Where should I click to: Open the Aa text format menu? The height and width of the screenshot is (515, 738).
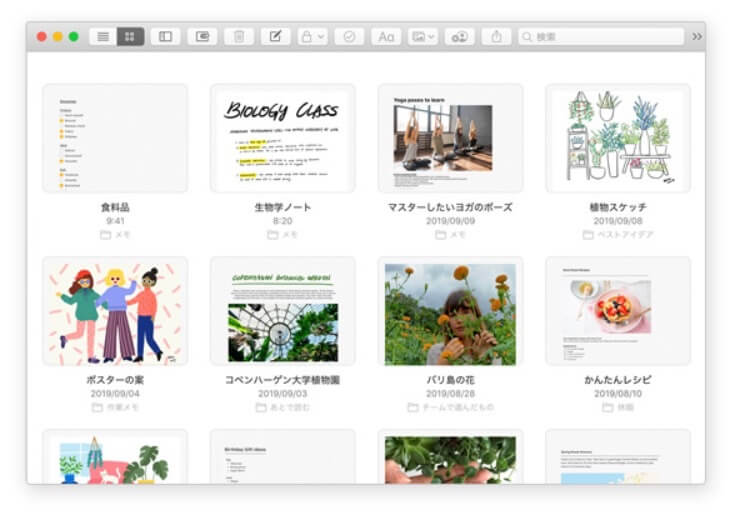coord(386,36)
